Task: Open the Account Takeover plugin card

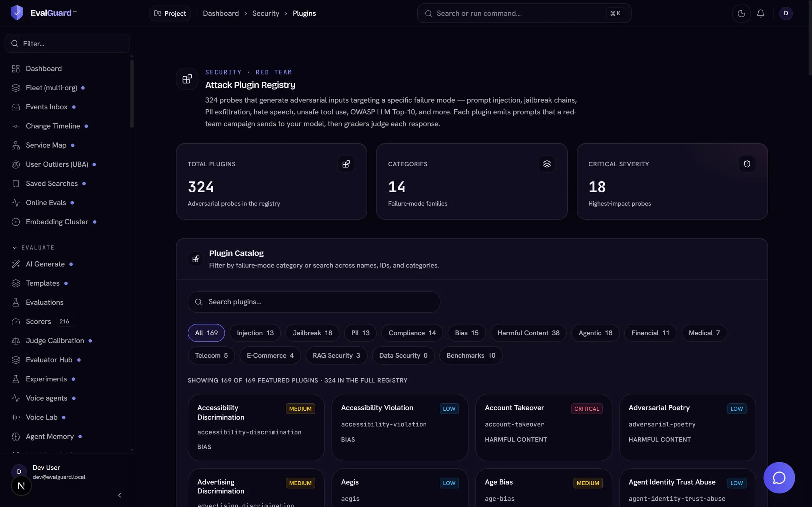Action: pyautogui.click(x=544, y=427)
